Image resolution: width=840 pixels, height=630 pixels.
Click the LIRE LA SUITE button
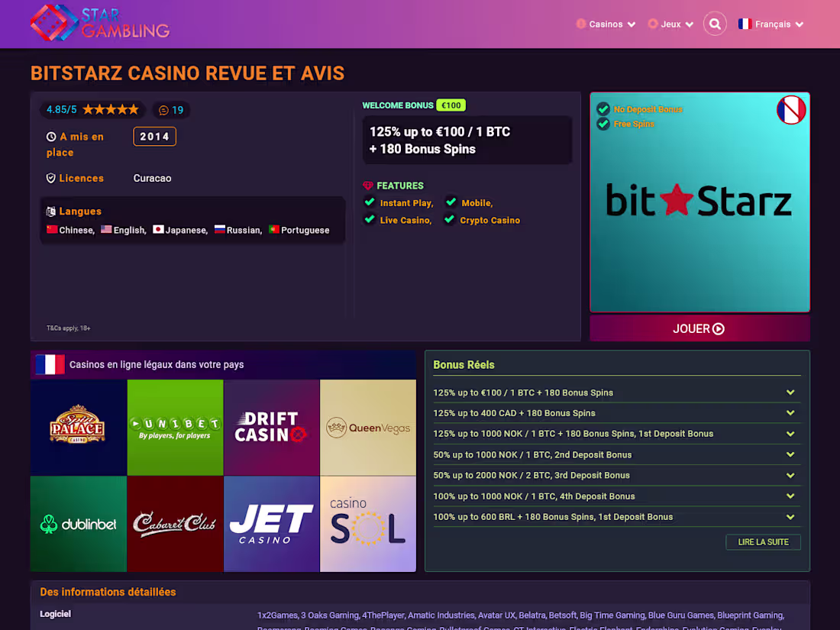(x=763, y=541)
